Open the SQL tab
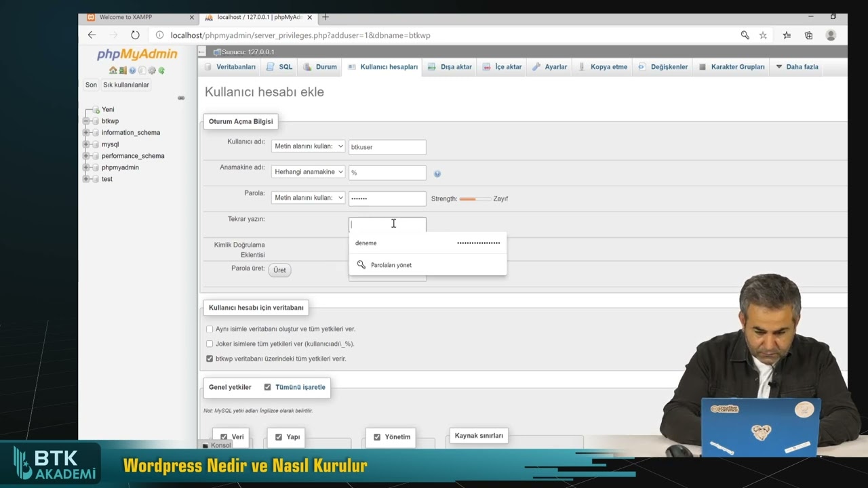This screenshot has height=488, width=868. click(x=279, y=67)
